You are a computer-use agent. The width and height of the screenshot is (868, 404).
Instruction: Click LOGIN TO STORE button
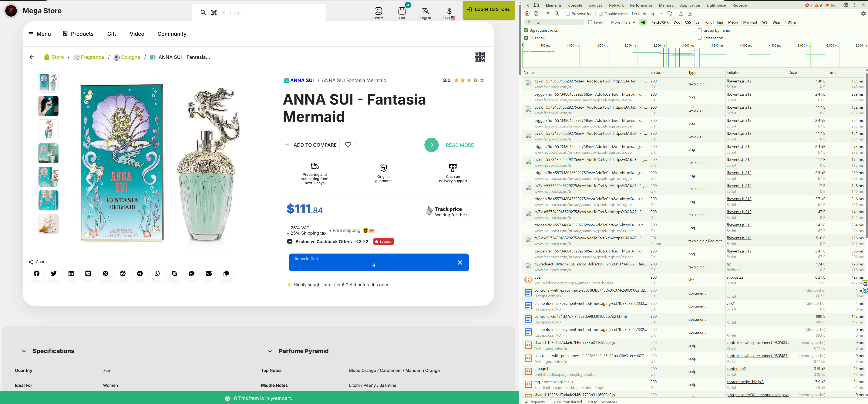488,10
